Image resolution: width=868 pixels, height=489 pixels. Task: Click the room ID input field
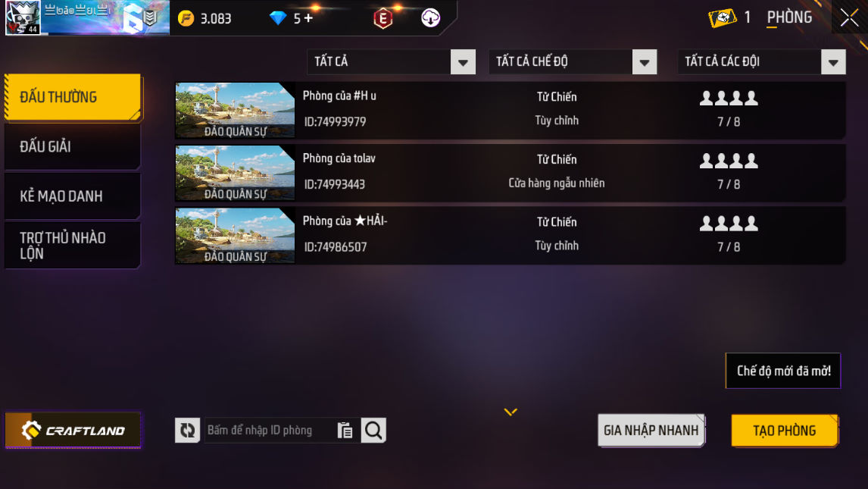point(270,431)
